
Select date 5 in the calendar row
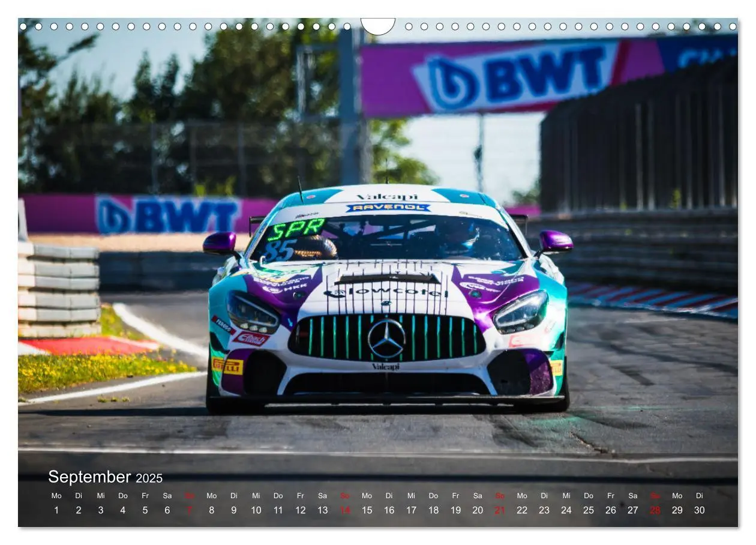click(x=145, y=510)
